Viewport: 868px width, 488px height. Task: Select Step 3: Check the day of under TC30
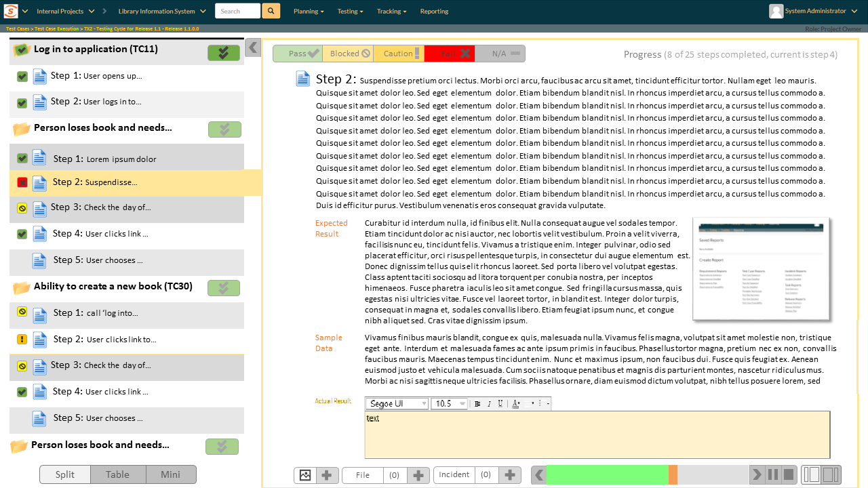pyautogui.click(x=100, y=365)
